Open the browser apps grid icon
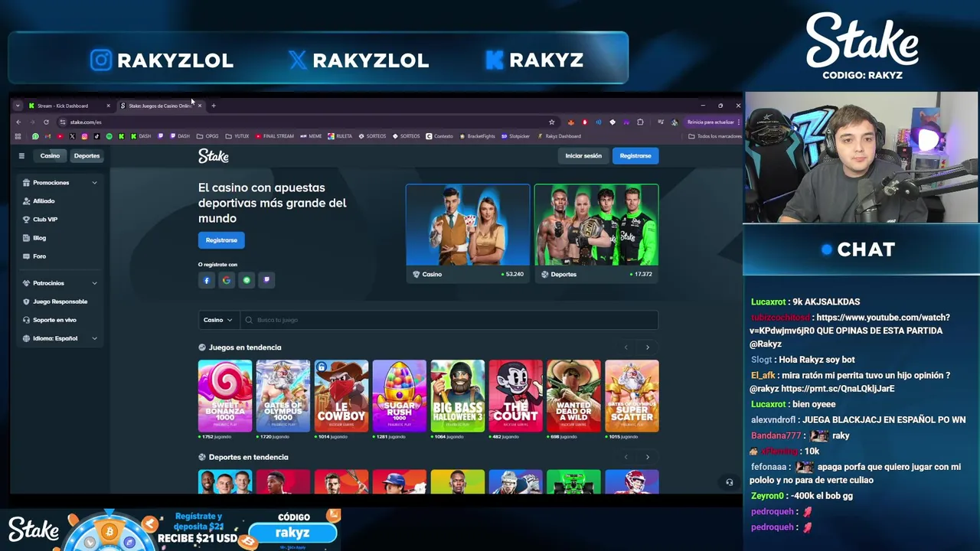Image resolution: width=980 pixels, height=551 pixels. point(18,136)
